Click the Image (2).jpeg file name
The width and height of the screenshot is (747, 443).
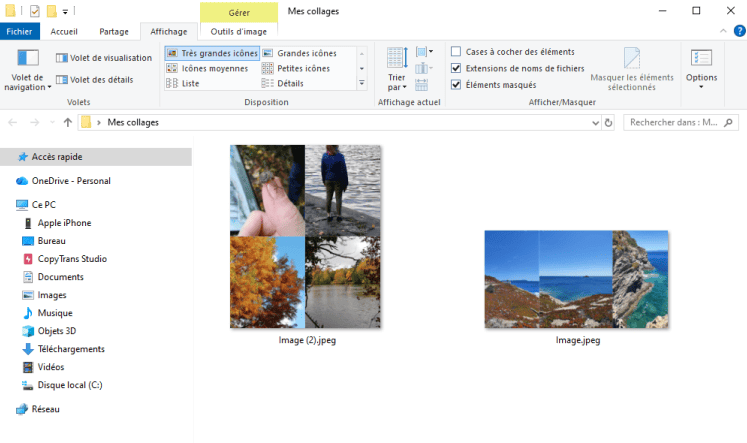(307, 340)
